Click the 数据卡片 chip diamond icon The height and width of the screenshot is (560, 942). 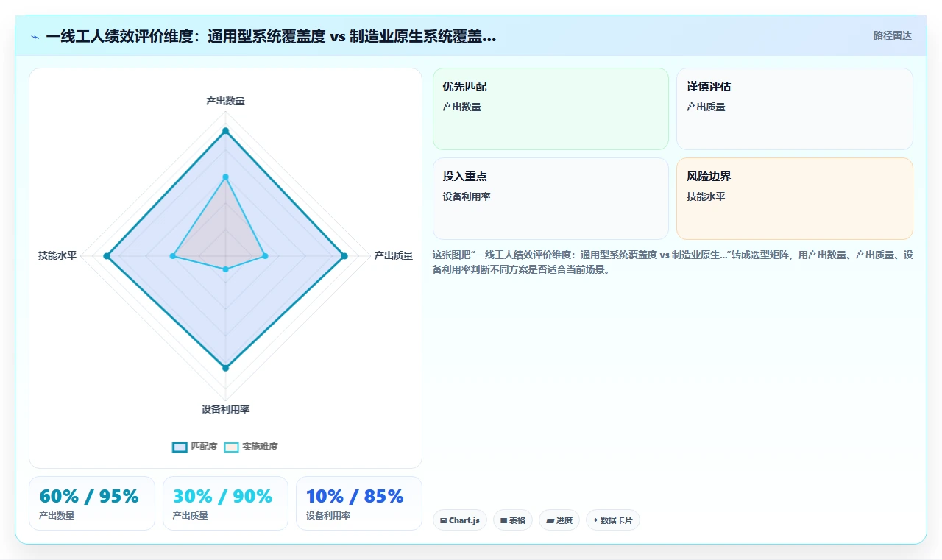595,520
